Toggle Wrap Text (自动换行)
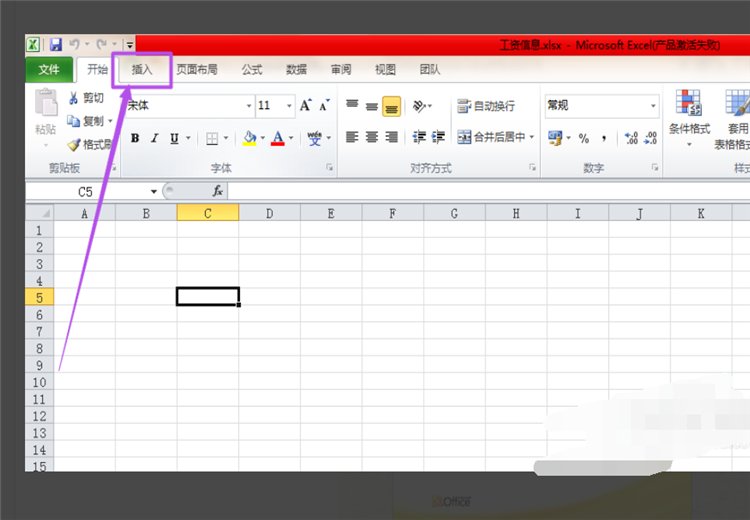Screen dimensions: 750x520 485,106
